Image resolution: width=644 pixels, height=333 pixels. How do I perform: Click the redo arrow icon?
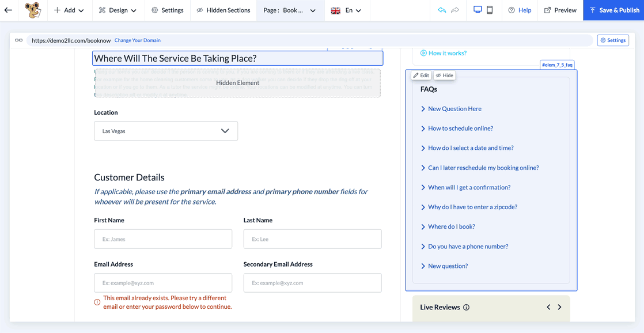point(455,10)
